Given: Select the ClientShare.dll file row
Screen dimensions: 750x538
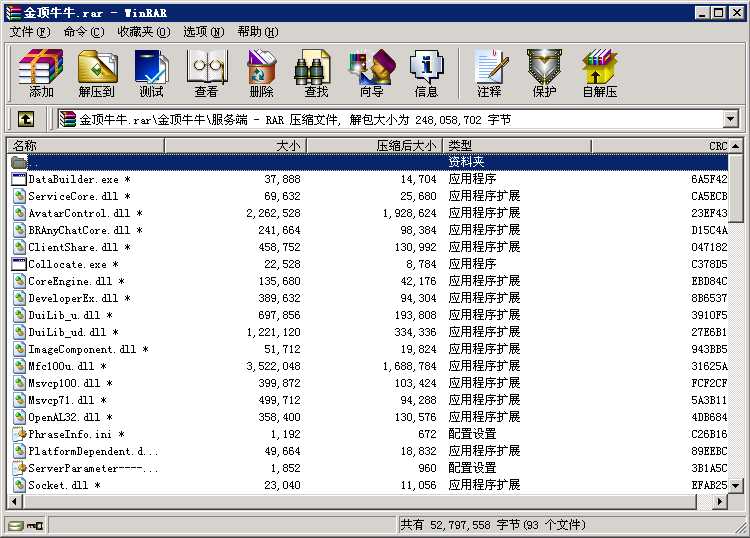Looking at the screenshot, I should (x=369, y=247).
